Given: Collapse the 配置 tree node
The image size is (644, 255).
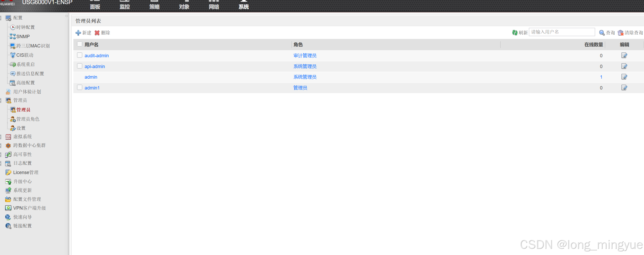Looking at the screenshot, I should (1, 18).
